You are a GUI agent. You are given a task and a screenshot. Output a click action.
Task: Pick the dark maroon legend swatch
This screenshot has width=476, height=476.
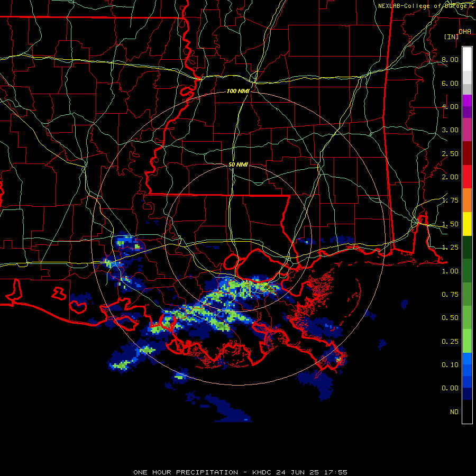(x=467, y=153)
